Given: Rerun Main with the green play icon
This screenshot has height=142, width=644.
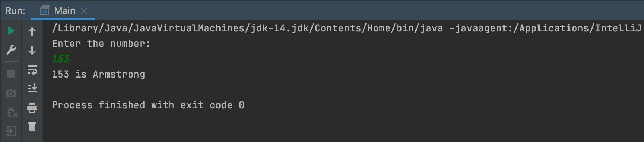Looking at the screenshot, I should pos(11,31).
